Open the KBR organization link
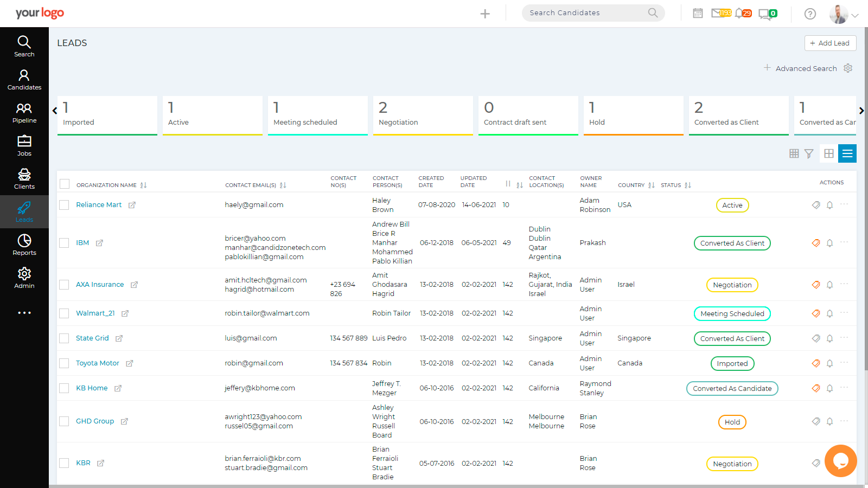868x488 pixels. (83, 463)
